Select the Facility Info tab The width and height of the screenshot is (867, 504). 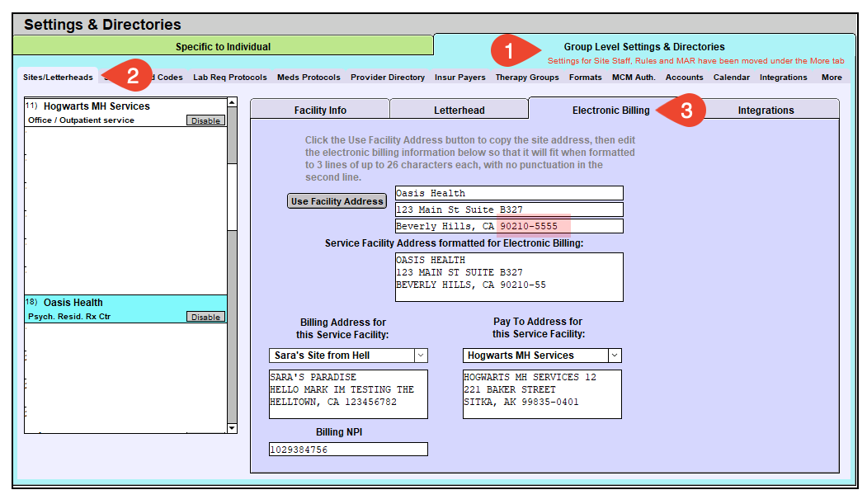tap(320, 111)
